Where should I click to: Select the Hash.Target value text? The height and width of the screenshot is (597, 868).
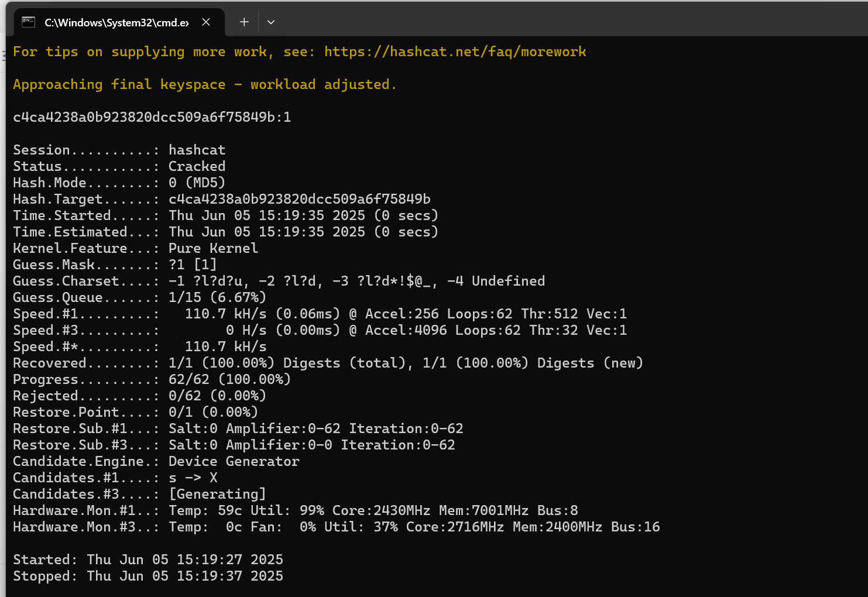point(299,199)
